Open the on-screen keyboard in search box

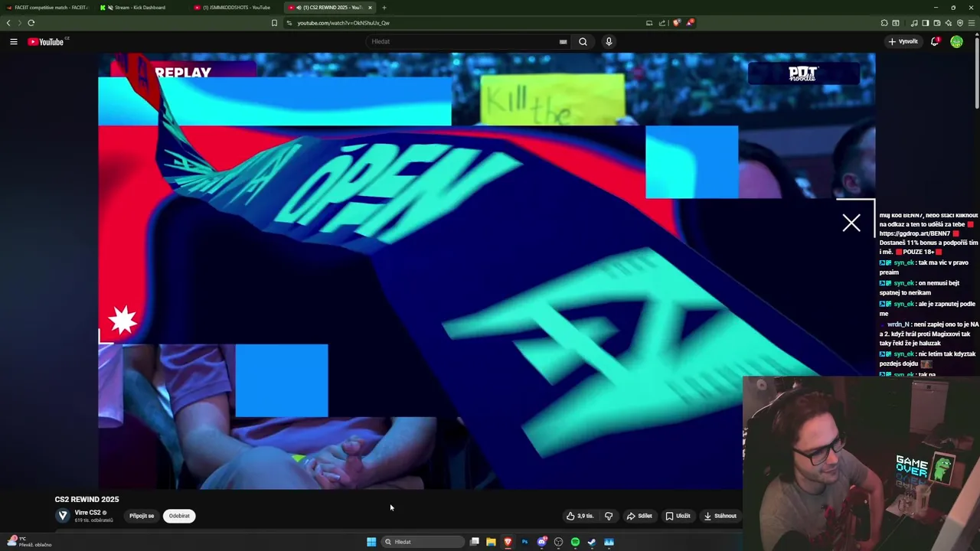563,41
